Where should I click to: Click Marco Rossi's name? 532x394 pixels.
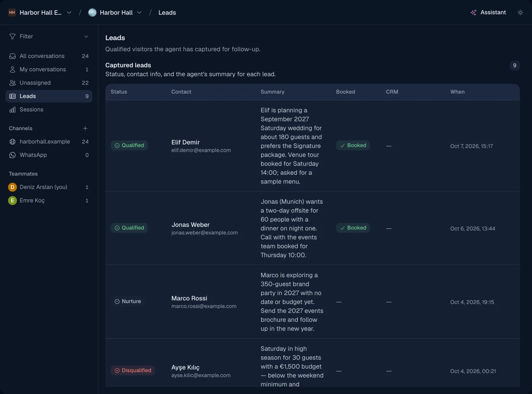coord(189,298)
